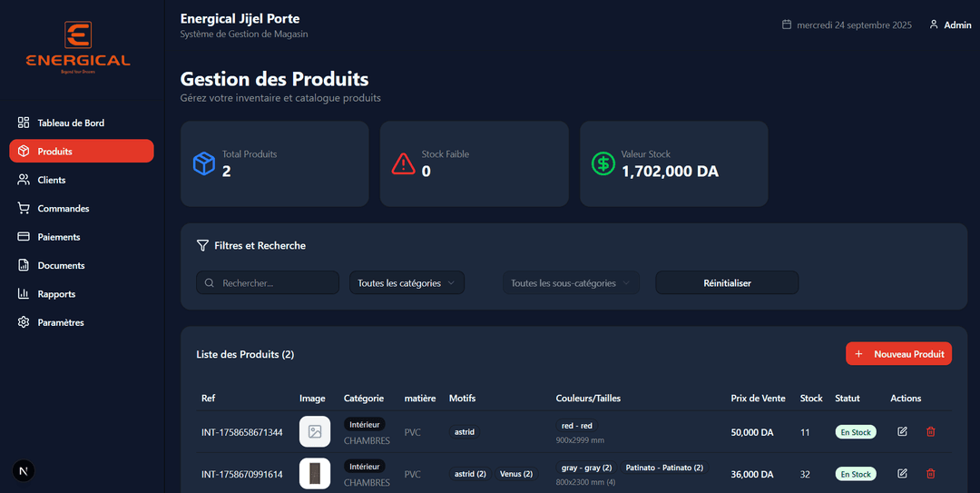The height and width of the screenshot is (493, 980).
Task: Click the blue box Total Produits icon
Action: 203,163
